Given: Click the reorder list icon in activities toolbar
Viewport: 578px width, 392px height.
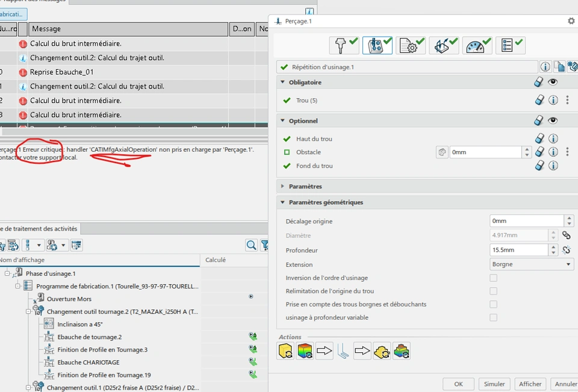Looking at the screenshot, I should tap(13, 245).
